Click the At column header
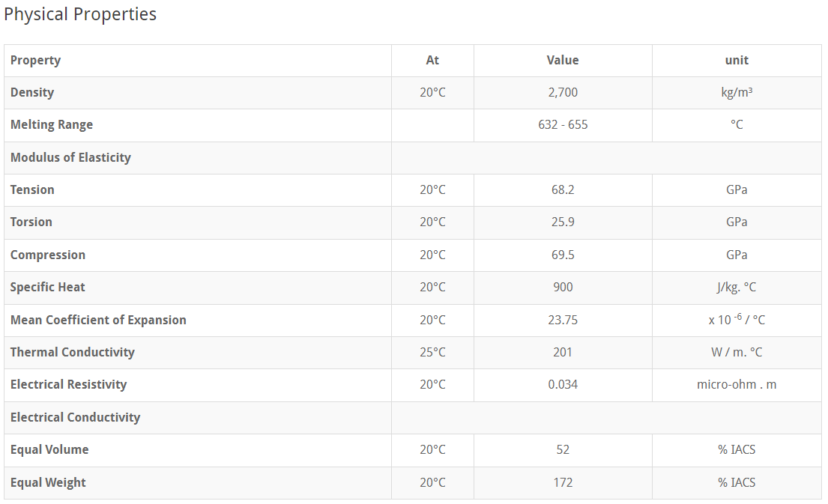This screenshot has height=504, width=828. pos(432,60)
